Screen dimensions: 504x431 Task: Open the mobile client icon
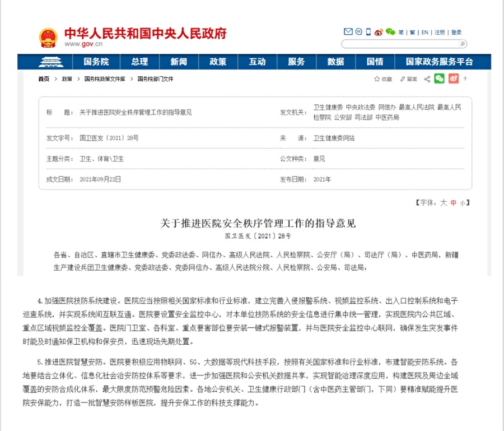coord(368,32)
